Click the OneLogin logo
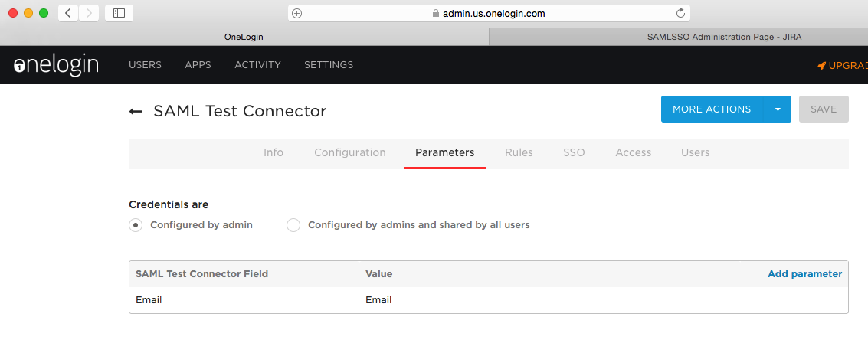The height and width of the screenshot is (343, 868). click(56, 65)
